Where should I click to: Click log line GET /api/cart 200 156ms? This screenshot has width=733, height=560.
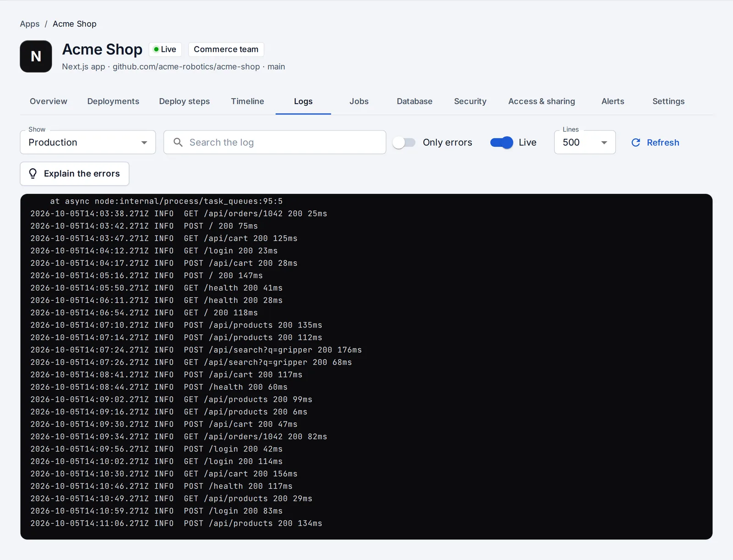tap(164, 473)
